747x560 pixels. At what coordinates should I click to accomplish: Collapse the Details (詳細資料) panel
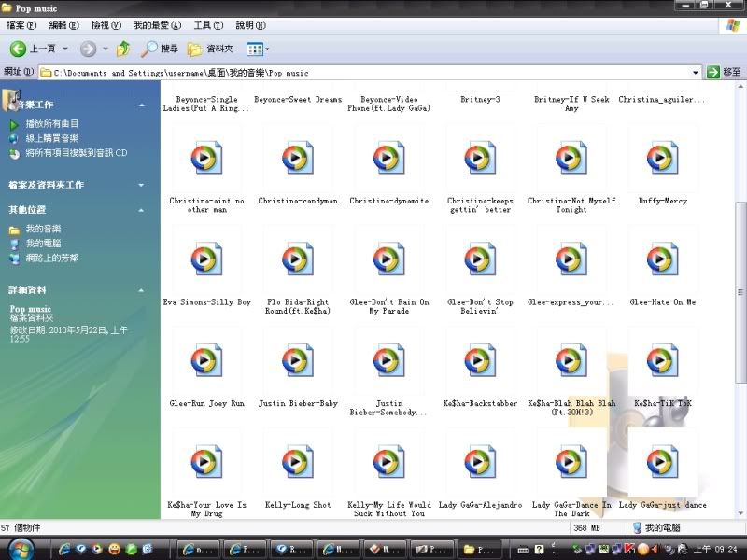[x=142, y=290]
